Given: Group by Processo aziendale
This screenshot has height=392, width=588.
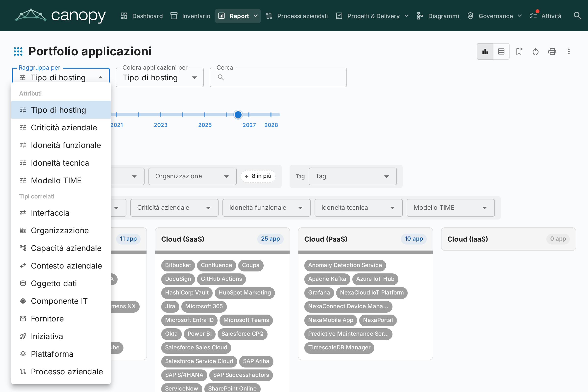Looking at the screenshot, I should (61, 371).
